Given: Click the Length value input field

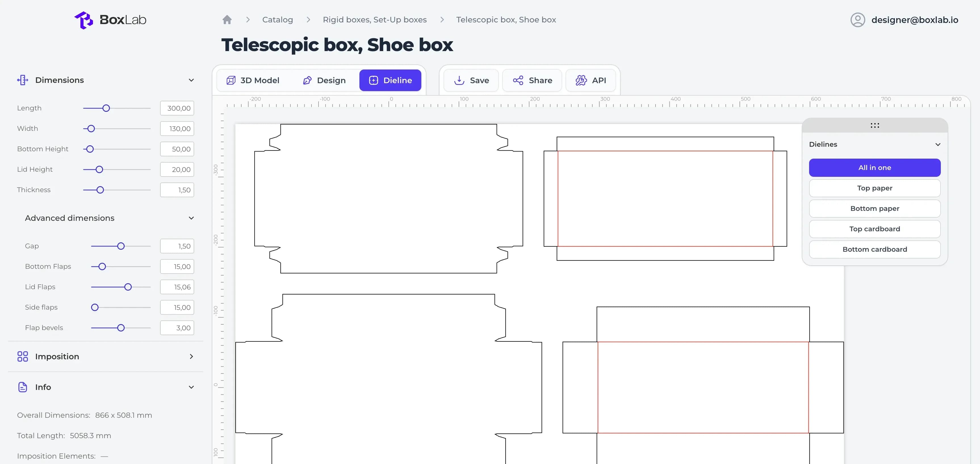Looking at the screenshot, I should [177, 108].
